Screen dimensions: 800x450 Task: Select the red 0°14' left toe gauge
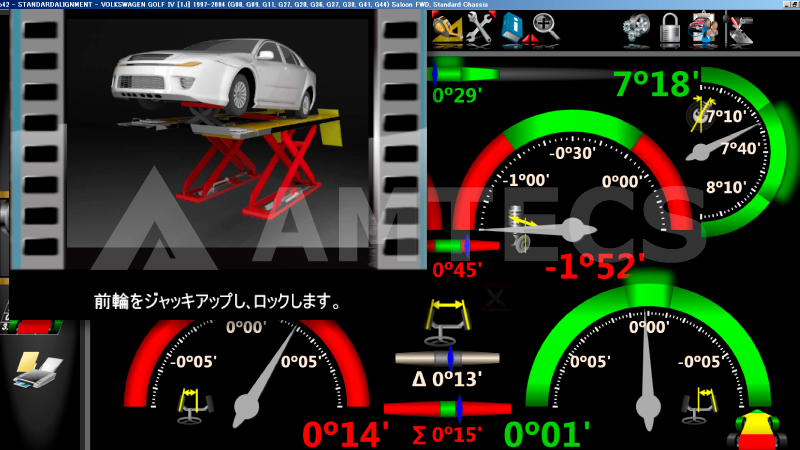pyautogui.click(x=247, y=376)
